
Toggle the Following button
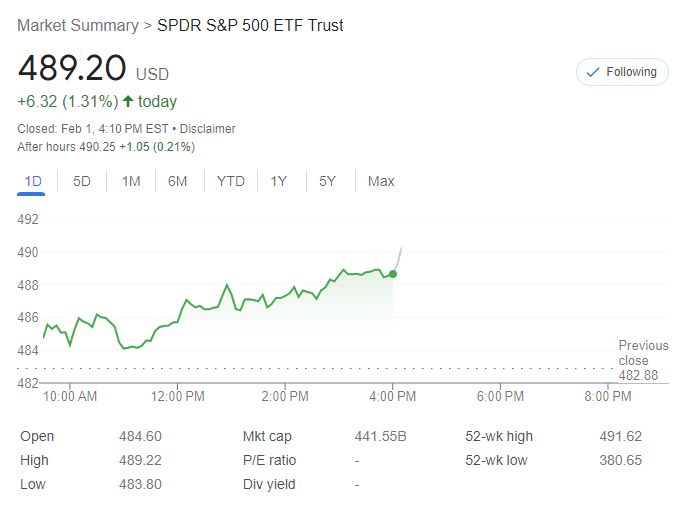622,72
